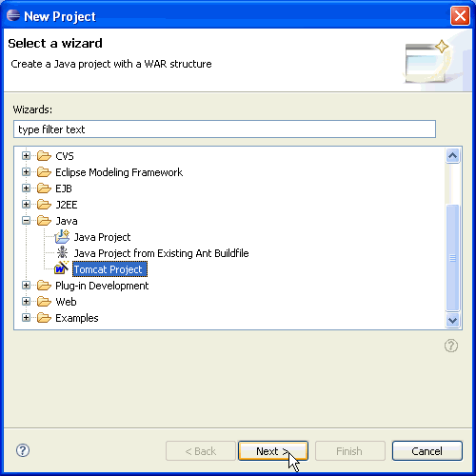Expand the Eclipse Modeling Framework node
Screen dimensions: 476x476
pyautogui.click(x=27, y=172)
